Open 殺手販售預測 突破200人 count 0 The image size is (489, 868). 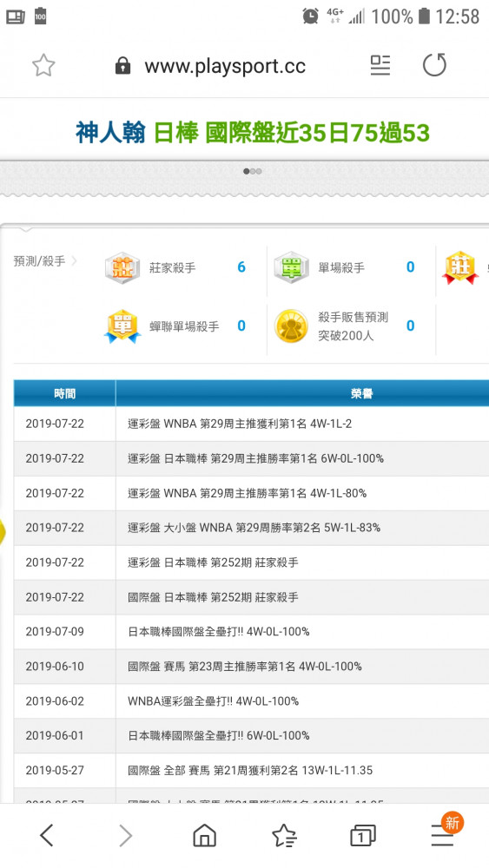click(410, 325)
